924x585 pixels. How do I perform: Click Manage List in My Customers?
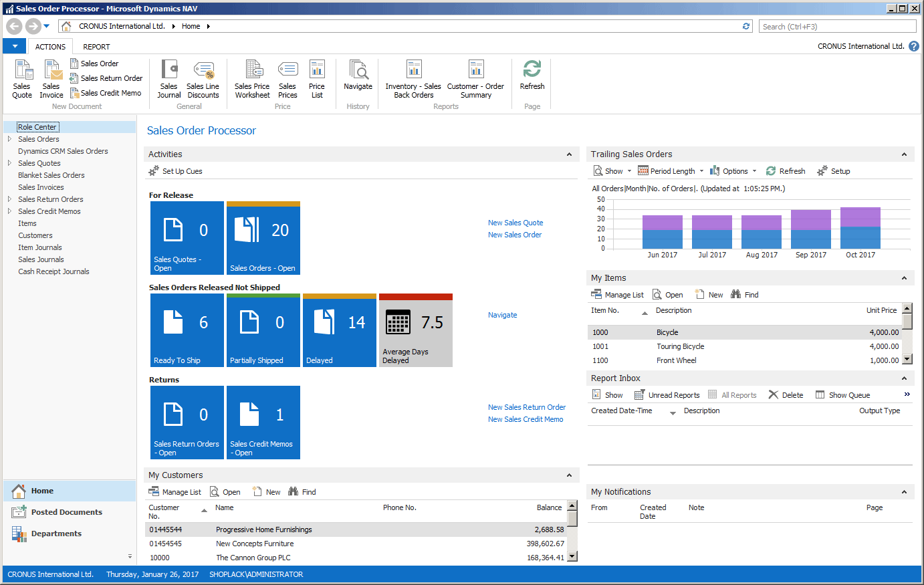(x=175, y=492)
